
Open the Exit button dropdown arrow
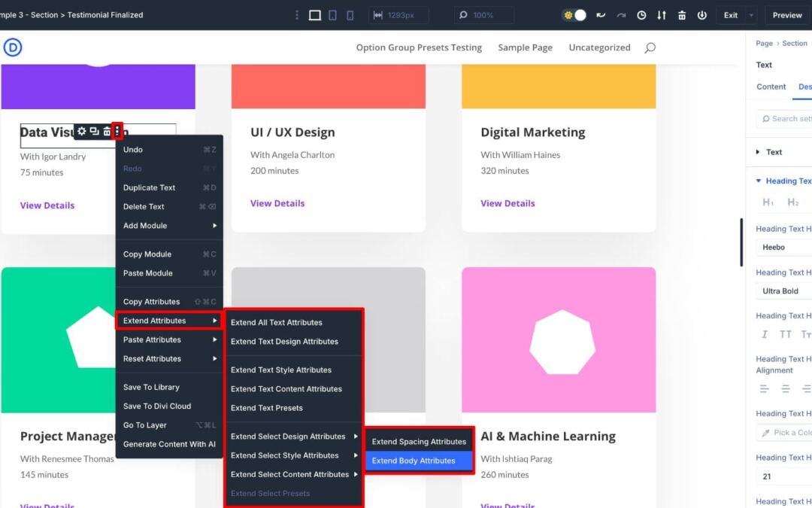coord(750,15)
